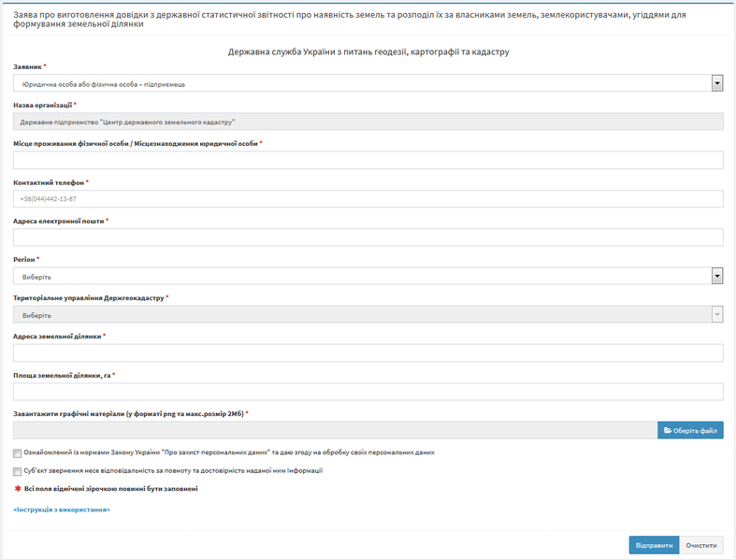Click the Суб'єкт звернення responsibility label text
The width and height of the screenshot is (736, 560).
(x=173, y=471)
